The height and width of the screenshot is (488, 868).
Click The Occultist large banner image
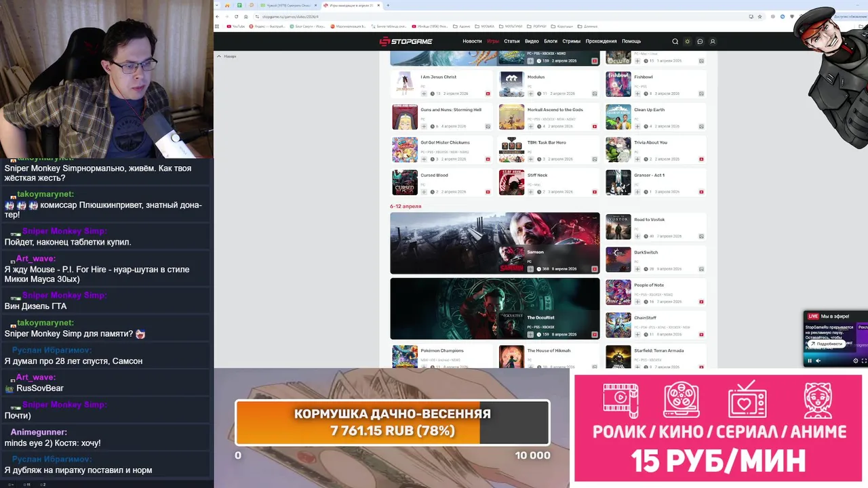pos(495,308)
